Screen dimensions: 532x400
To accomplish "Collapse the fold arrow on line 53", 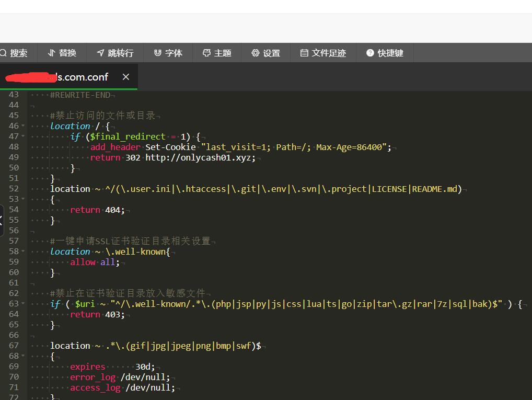I will pyautogui.click(x=23, y=199).
